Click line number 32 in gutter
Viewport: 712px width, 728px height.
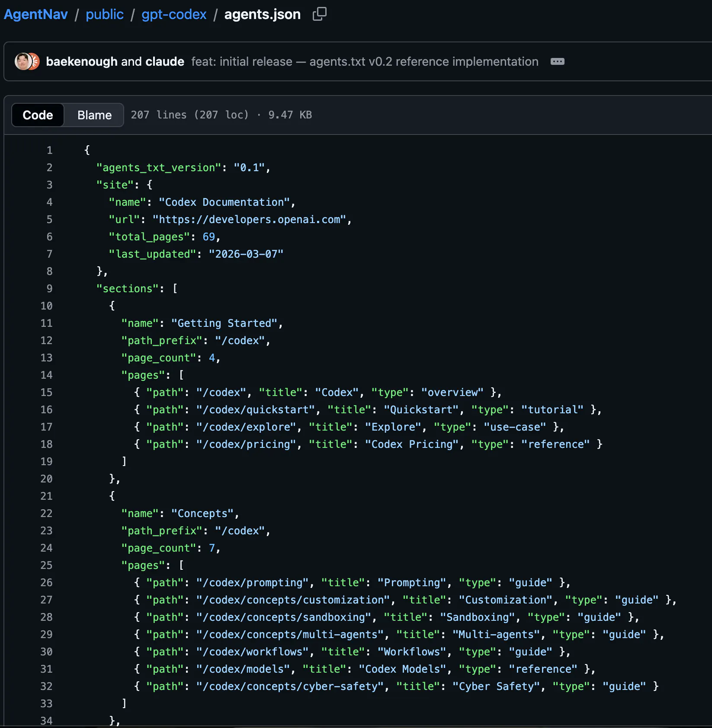pyautogui.click(x=46, y=686)
